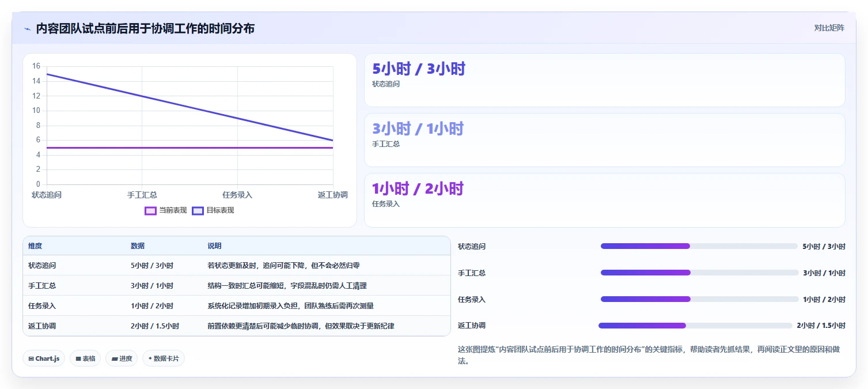Image resolution: width=868 pixels, height=389 pixels.
Task: Click the 进度 tag chip
Action: point(122,358)
